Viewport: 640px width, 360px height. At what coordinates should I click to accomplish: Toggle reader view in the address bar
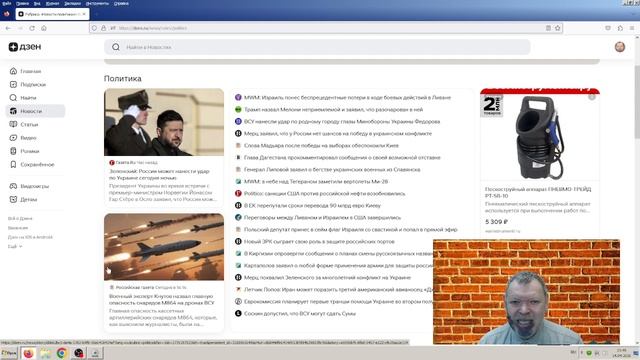tap(548, 28)
